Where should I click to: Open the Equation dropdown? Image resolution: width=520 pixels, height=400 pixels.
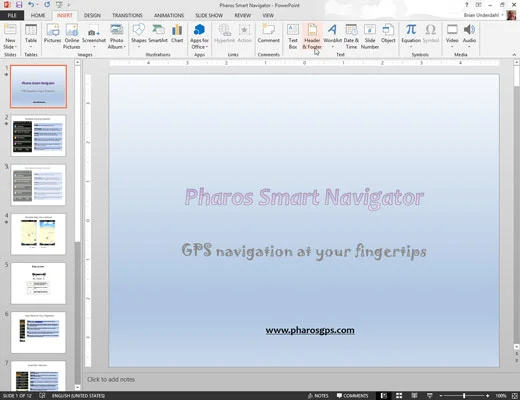click(411, 47)
